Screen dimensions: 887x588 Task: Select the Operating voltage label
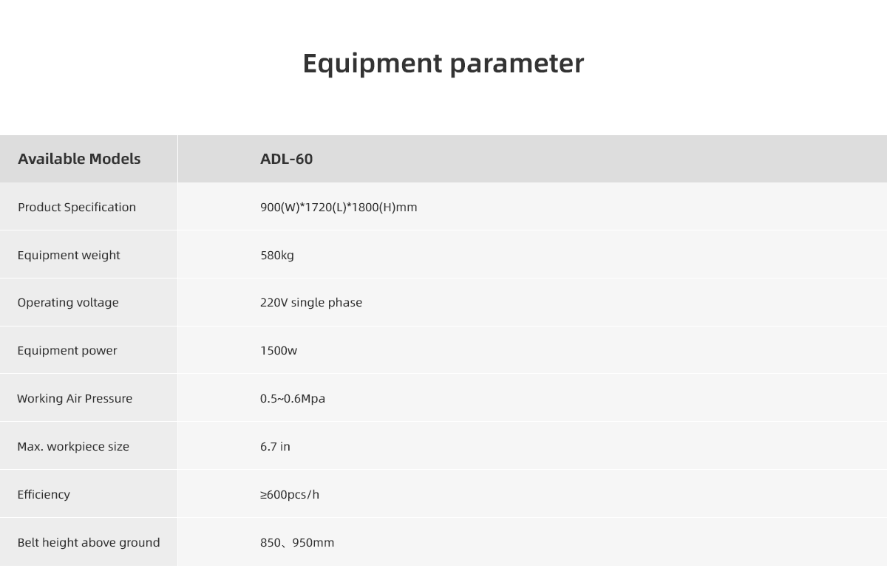tap(68, 302)
